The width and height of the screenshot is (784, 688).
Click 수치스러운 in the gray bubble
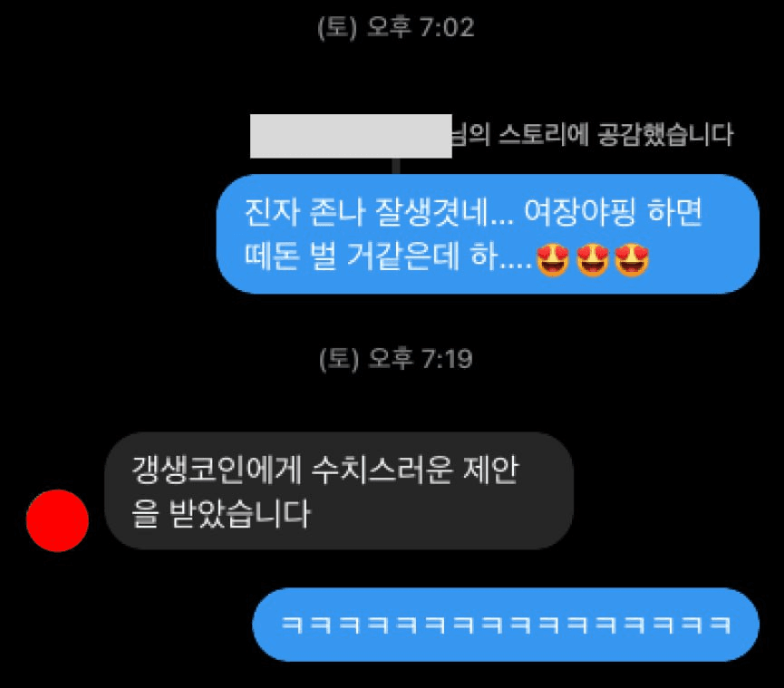click(x=382, y=470)
